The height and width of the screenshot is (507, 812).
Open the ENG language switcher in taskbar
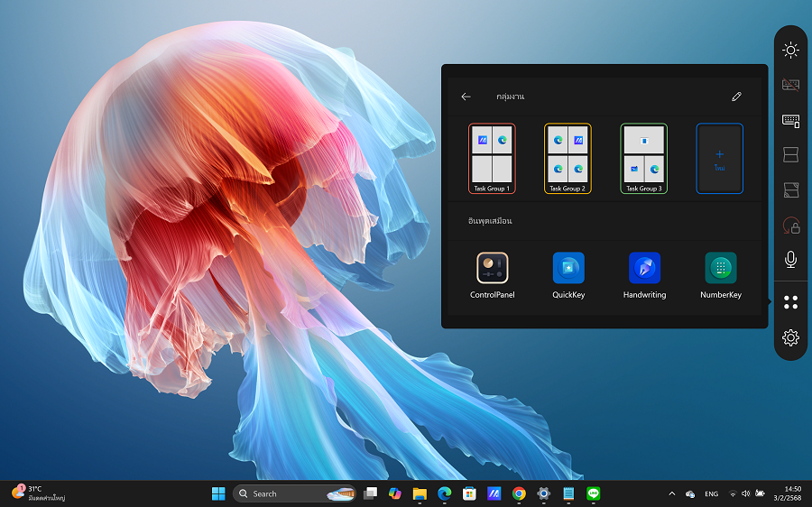pos(711,493)
